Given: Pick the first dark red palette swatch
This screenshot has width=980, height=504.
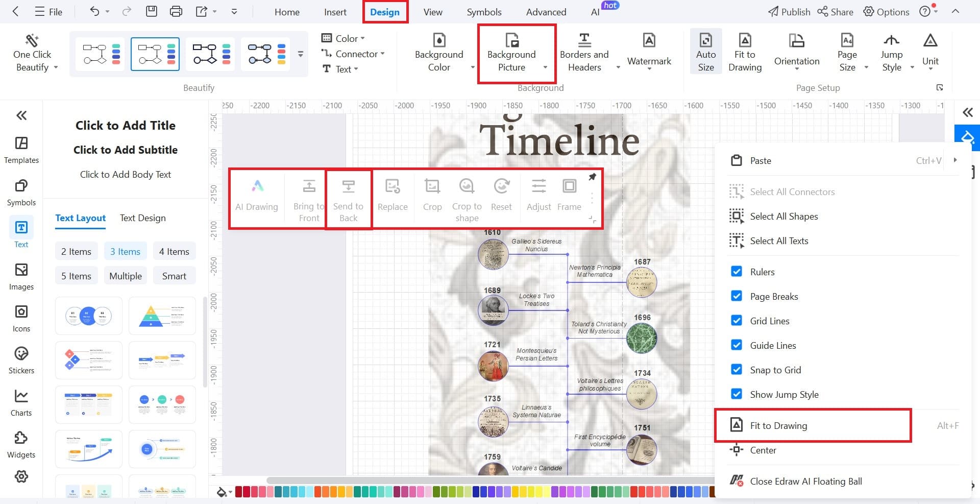Looking at the screenshot, I should click(238, 492).
